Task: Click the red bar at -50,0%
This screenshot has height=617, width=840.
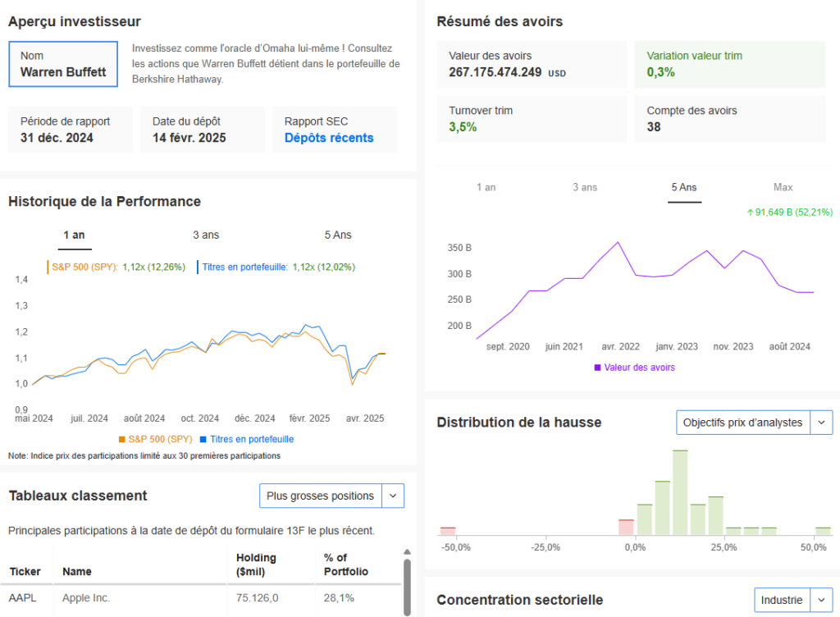Action: (447, 530)
